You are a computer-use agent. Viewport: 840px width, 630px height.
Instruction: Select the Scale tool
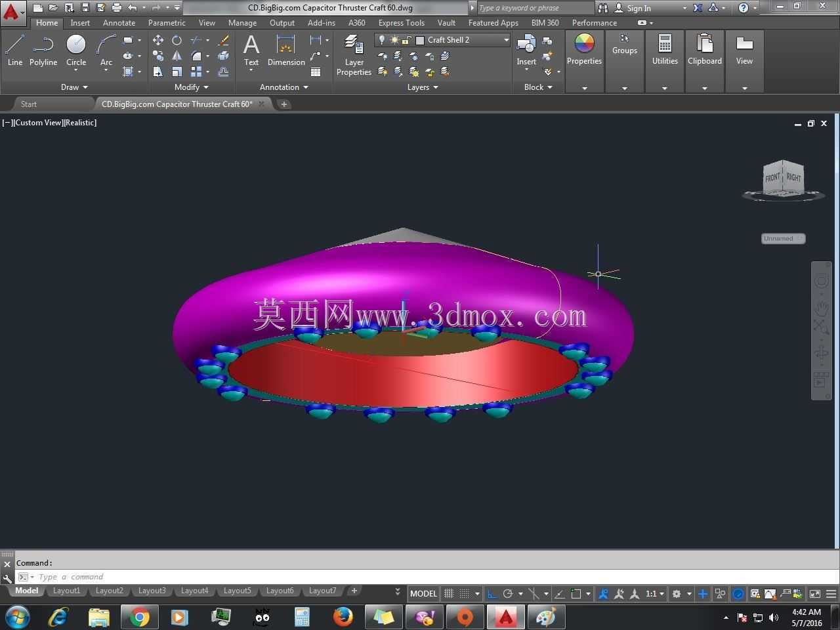tap(177, 72)
